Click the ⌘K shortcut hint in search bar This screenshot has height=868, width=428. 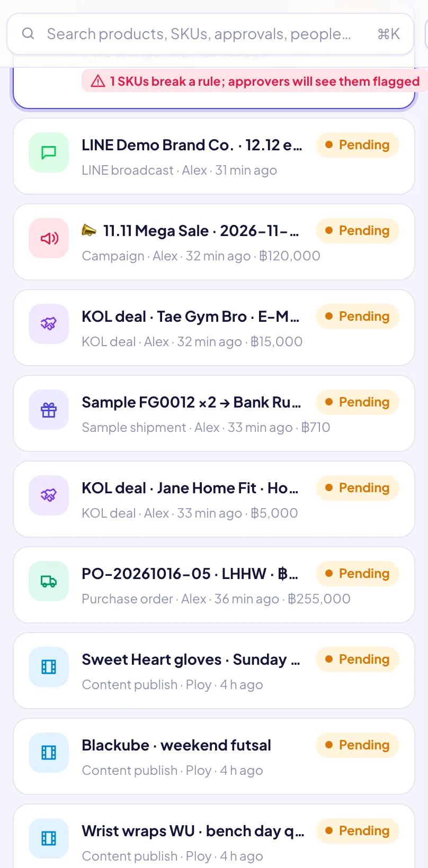[x=388, y=34]
